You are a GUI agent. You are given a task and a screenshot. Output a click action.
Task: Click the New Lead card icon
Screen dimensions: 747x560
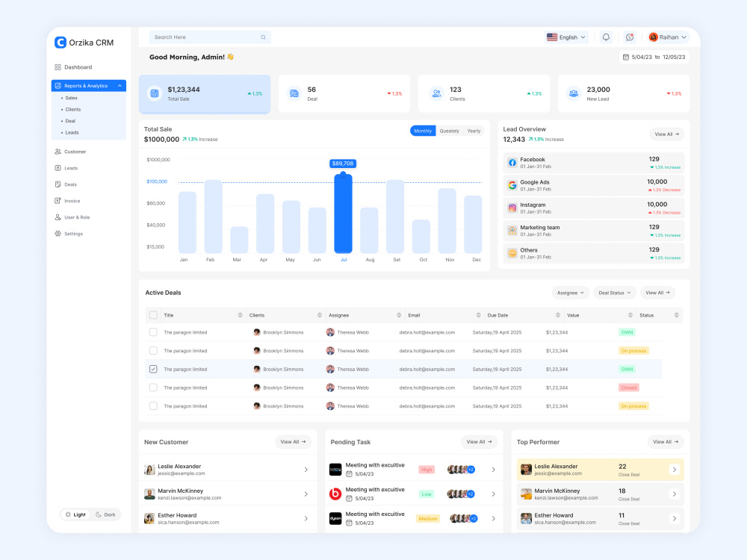(x=574, y=94)
